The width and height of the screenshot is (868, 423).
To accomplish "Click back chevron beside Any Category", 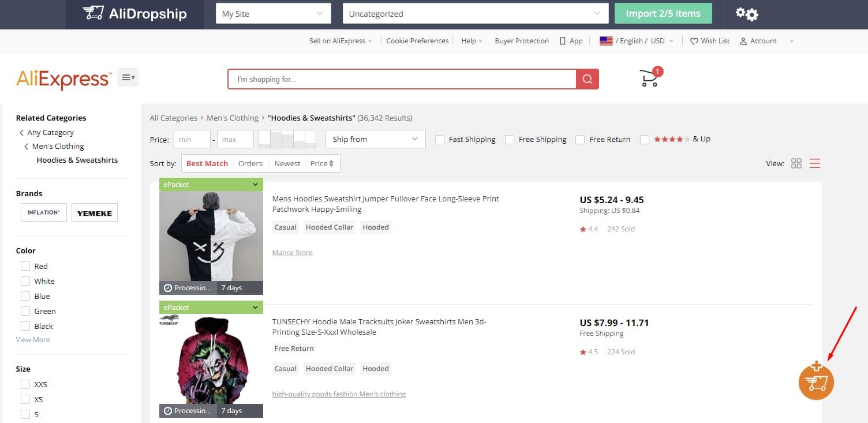I will coord(21,133).
